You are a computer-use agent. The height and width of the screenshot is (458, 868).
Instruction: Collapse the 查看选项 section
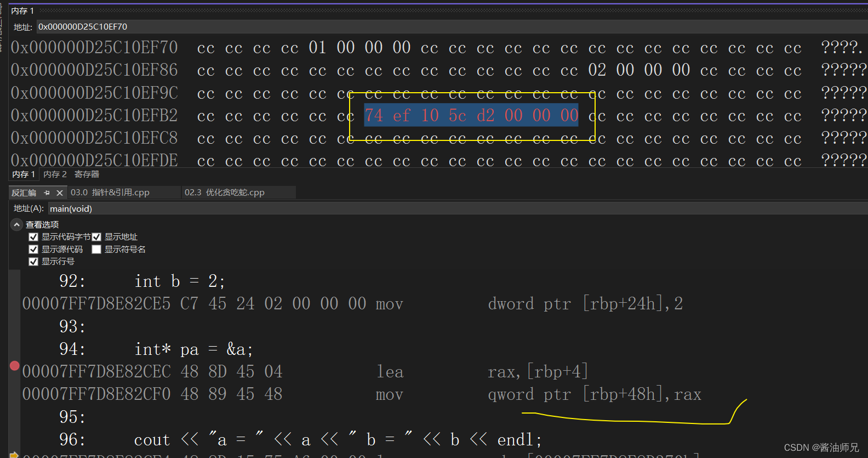pos(16,224)
